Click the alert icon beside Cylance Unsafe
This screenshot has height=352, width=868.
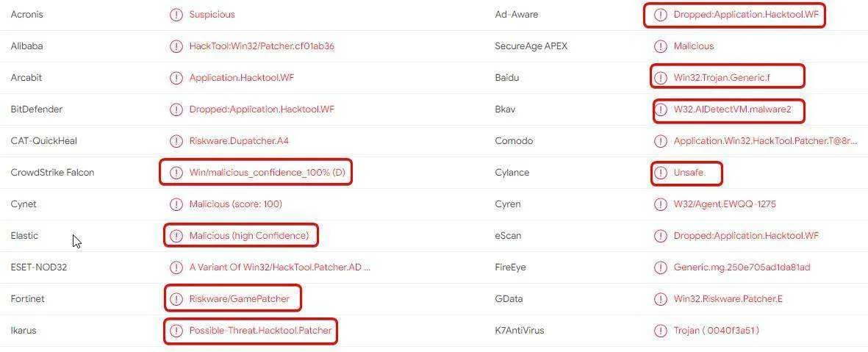[x=661, y=173]
